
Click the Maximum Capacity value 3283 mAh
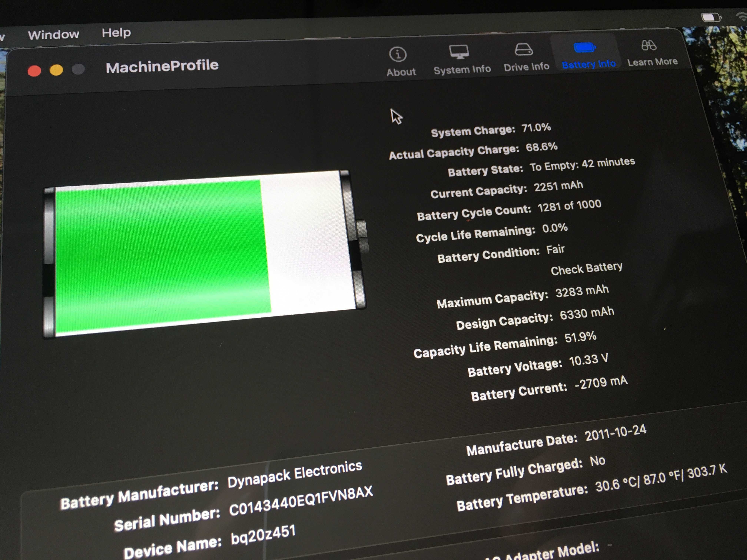582,291
